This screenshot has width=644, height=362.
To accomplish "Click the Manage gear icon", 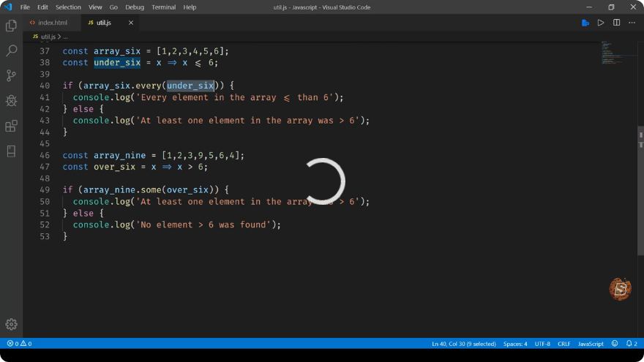I will click(x=11, y=324).
